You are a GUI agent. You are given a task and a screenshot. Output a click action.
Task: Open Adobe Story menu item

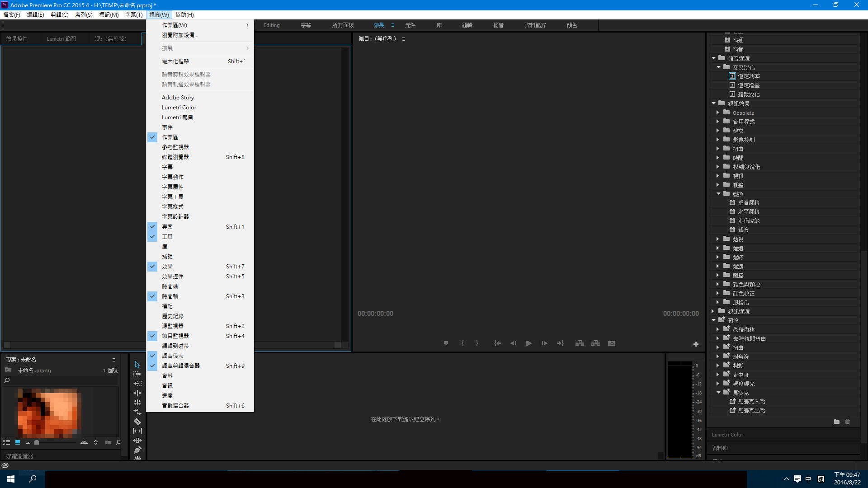pyautogui.click(x=200, y=97)
